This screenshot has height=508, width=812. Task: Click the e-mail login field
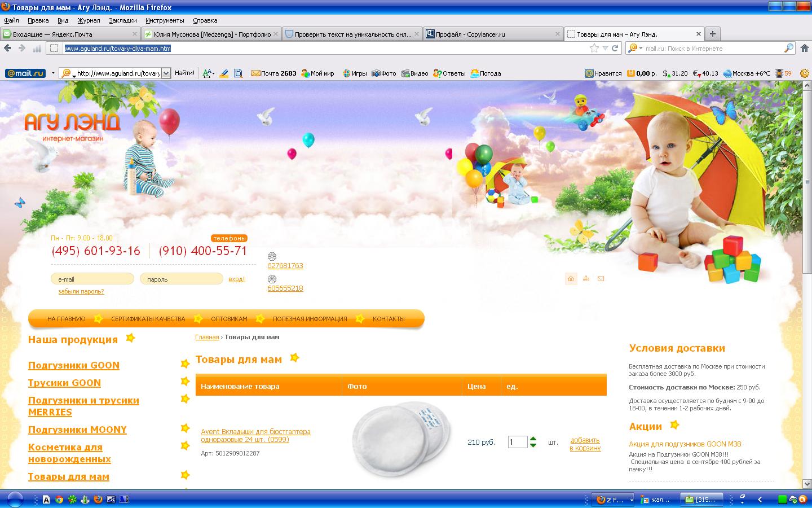92,279
